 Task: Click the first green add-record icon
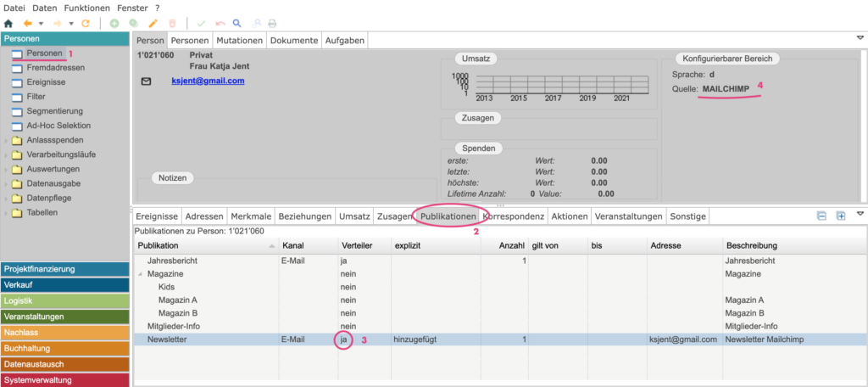pos(114,23)
